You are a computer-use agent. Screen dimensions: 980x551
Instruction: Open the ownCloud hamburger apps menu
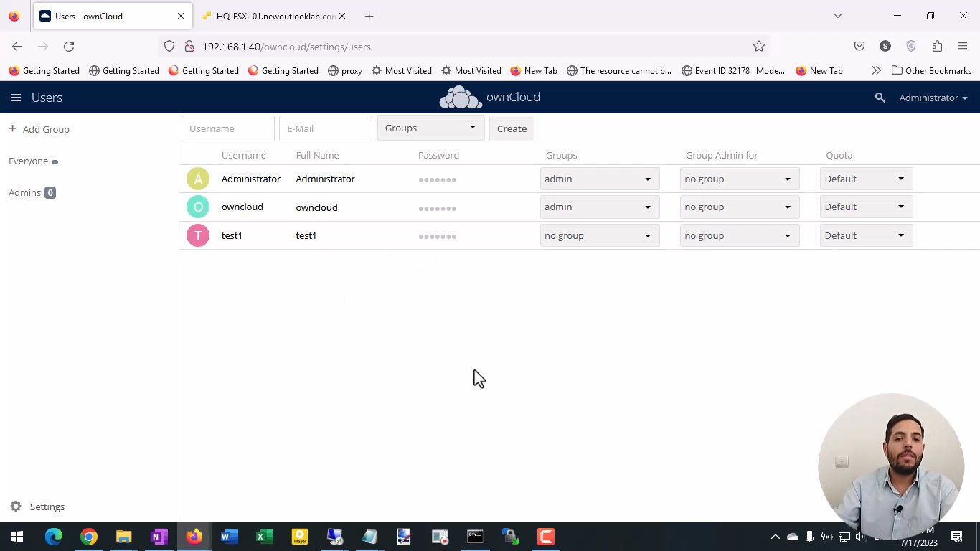(16, 98)
